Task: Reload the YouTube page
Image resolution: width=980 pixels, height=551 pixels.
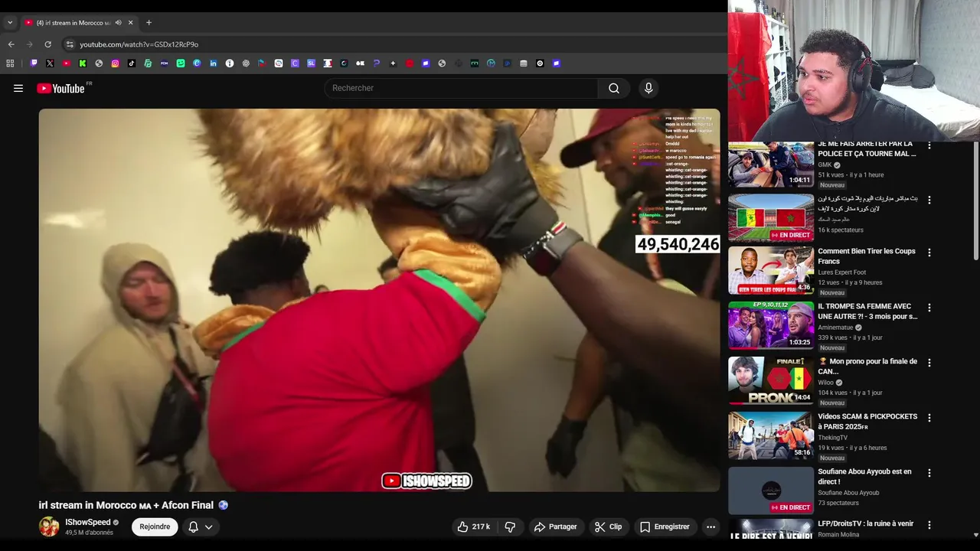Action: tap(47, 44)
